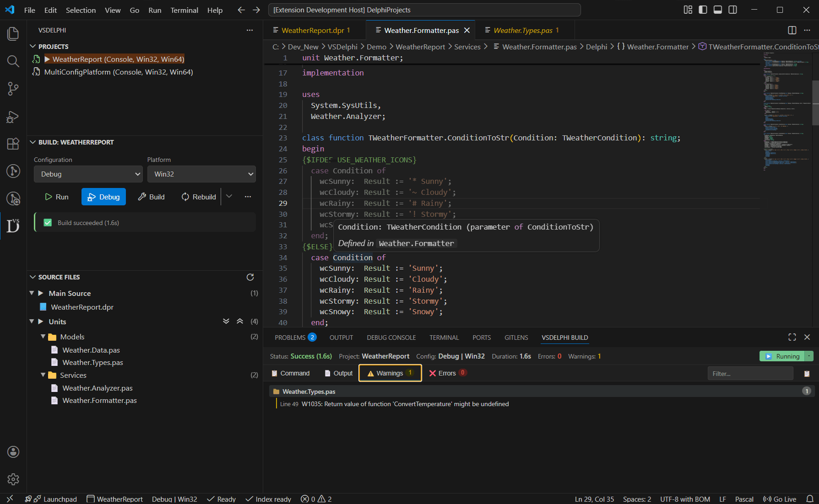Image resolution: width=819 pixels, height=504 pixels.
Task: Click the Rebuild button
Action: point(199,197)
